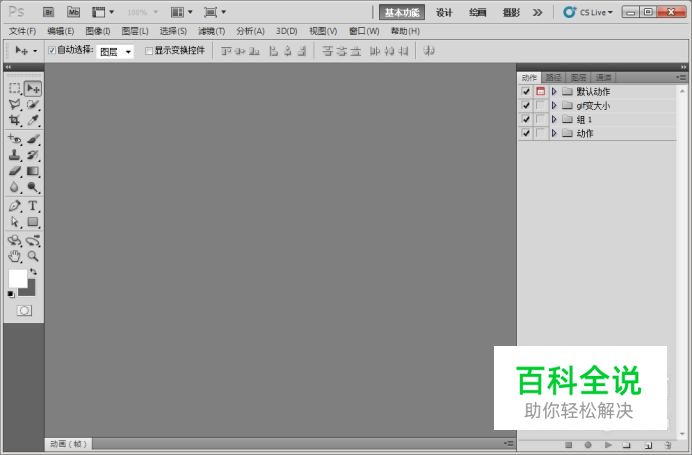Reset default foreground and background colors
692x455 pixels.
pos(11,294)
